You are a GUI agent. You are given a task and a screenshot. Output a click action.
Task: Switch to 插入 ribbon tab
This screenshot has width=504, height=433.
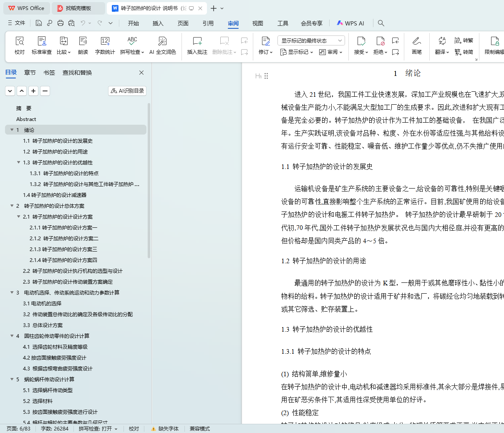(x=158, y=23)
